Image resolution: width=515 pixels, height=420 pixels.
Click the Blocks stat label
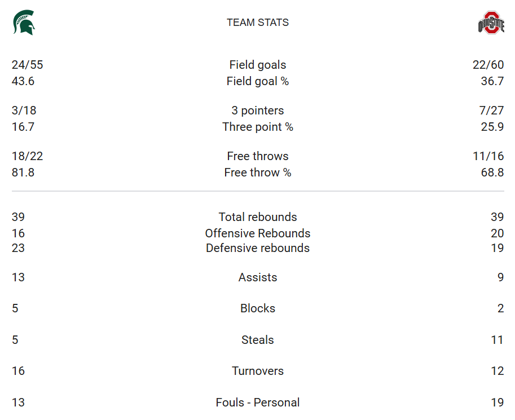click(x=257, y=308)
